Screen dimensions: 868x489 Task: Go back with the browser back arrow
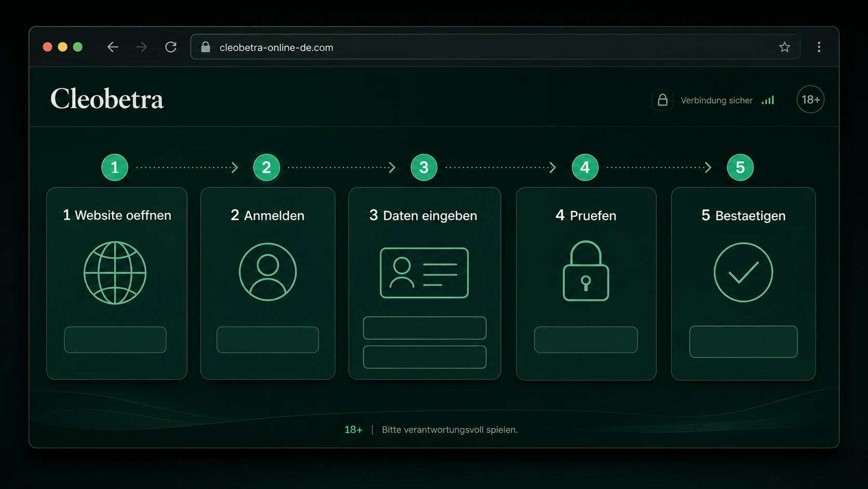(x=113, y=47)
